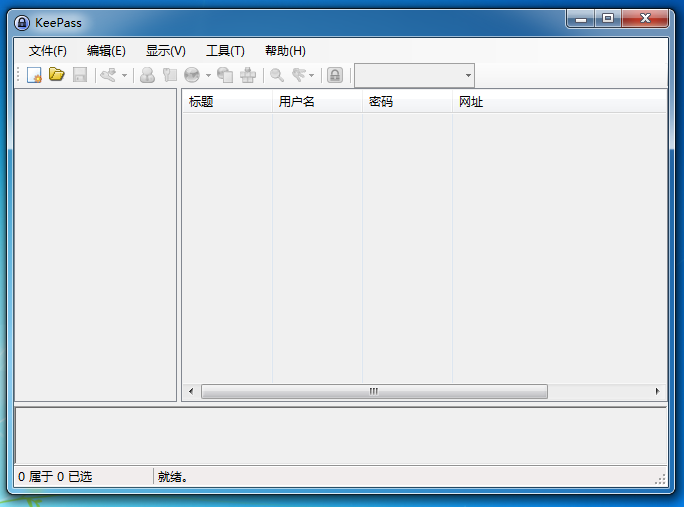Click the Copy User Name person icon
The image size is (684, 507).
coord(147,75)
